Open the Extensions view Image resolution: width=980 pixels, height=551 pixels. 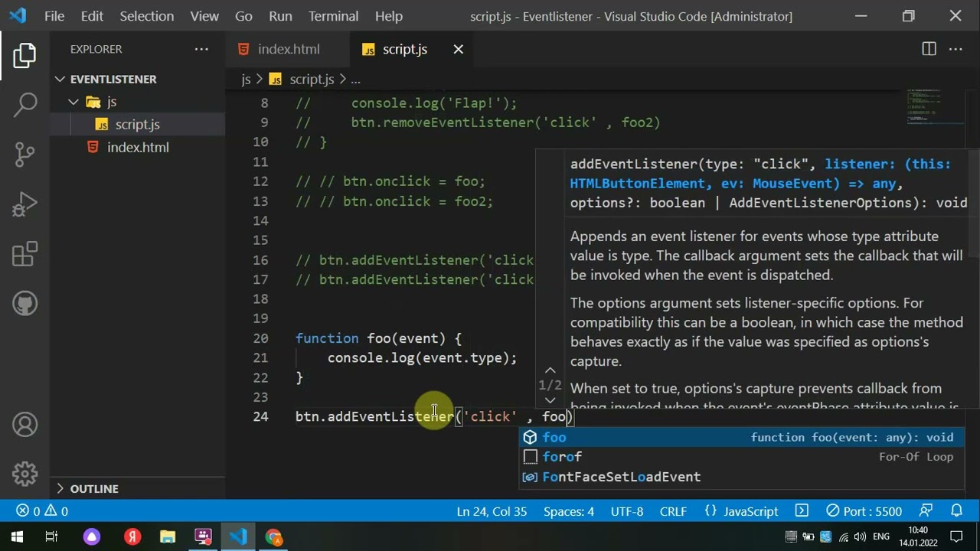(x=24, y=254)
